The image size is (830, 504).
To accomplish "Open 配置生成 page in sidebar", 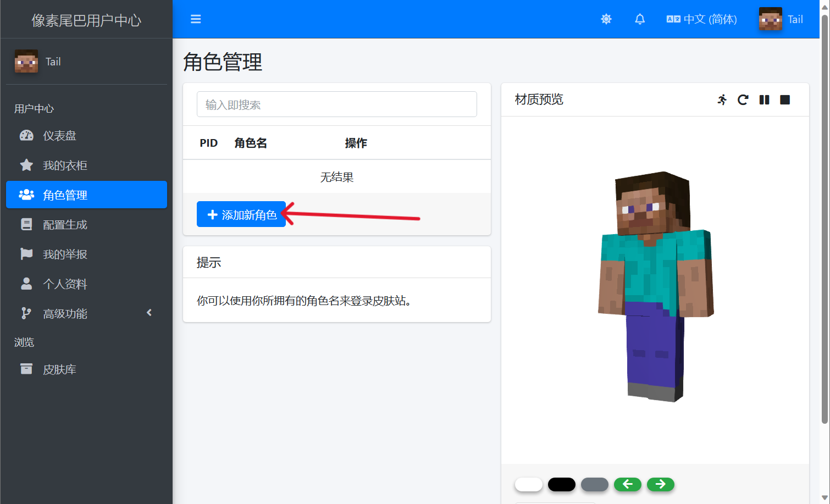I will pyautogui.click(x=86, y=225).
